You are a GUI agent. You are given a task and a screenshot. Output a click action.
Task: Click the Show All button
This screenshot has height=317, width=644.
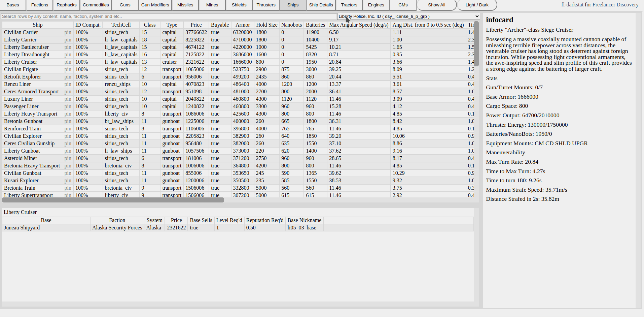point(437,5)
